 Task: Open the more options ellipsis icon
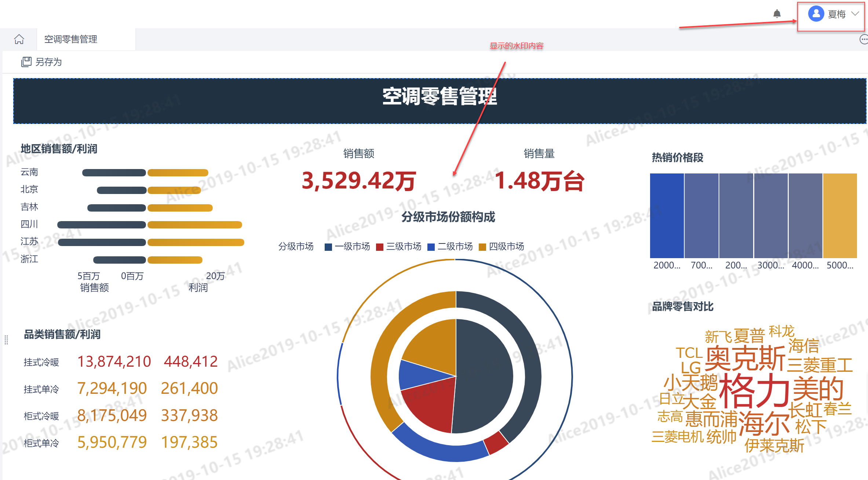click(864, 39)
